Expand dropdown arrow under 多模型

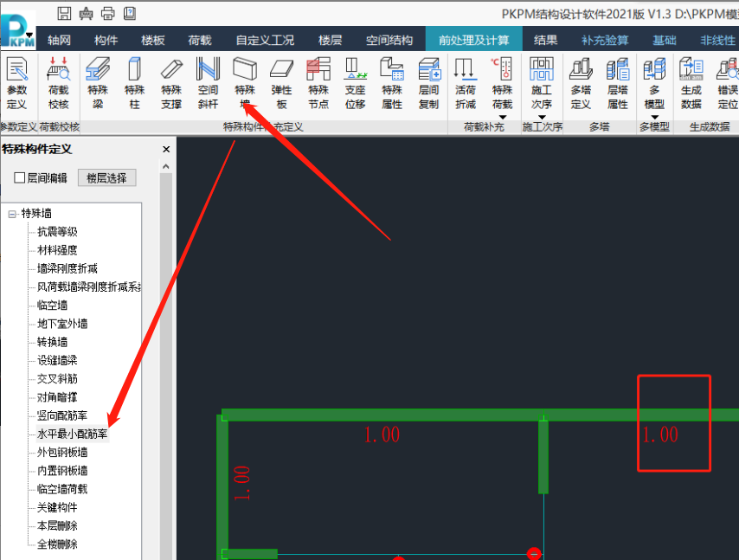[x=655, y=117]
